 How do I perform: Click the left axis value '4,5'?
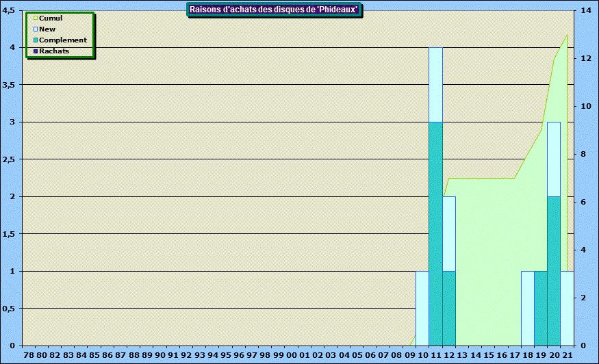coord(11,10)
